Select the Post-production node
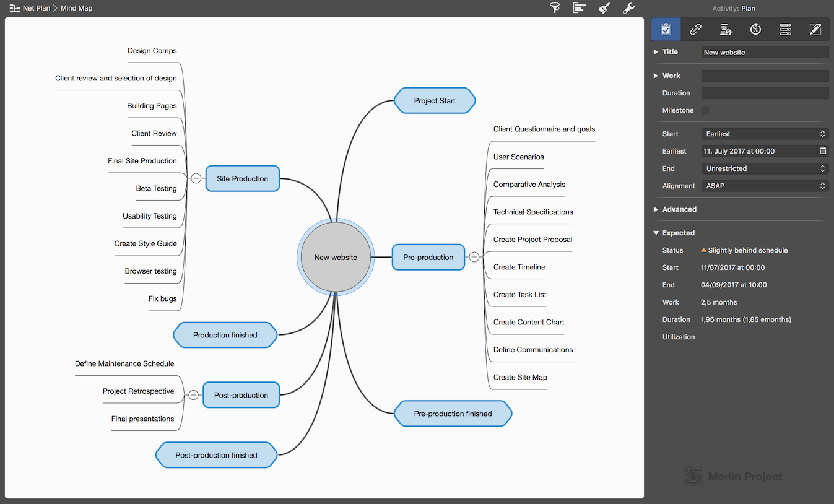 pos(241,395)
